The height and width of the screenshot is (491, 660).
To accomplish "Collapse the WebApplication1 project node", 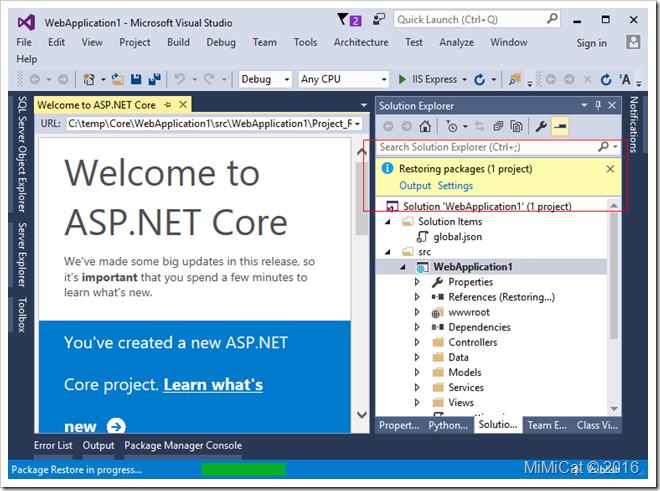I will tap(403, 267).
